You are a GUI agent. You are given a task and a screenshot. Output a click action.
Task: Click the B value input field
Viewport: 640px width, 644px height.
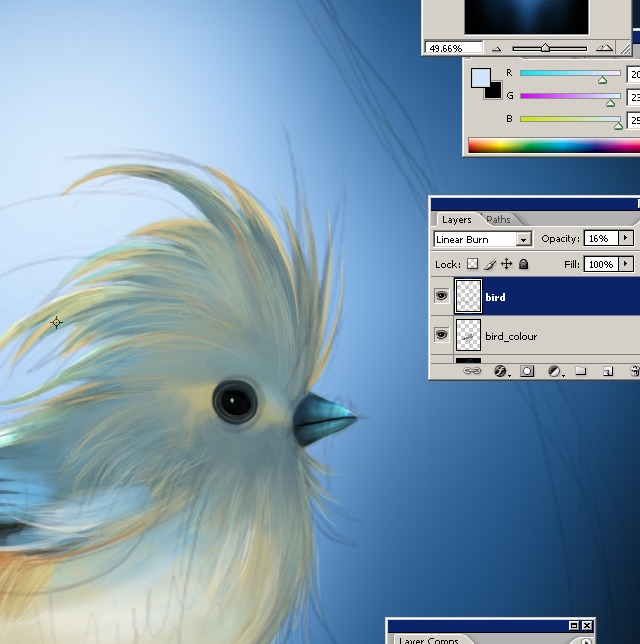[x=633, y=120]
